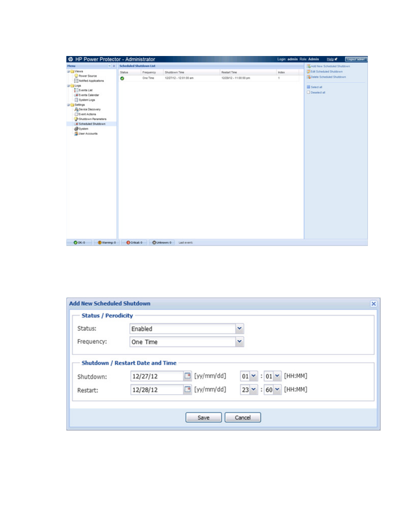Open the Status dropdown showing Enabled

pos(240,329)
